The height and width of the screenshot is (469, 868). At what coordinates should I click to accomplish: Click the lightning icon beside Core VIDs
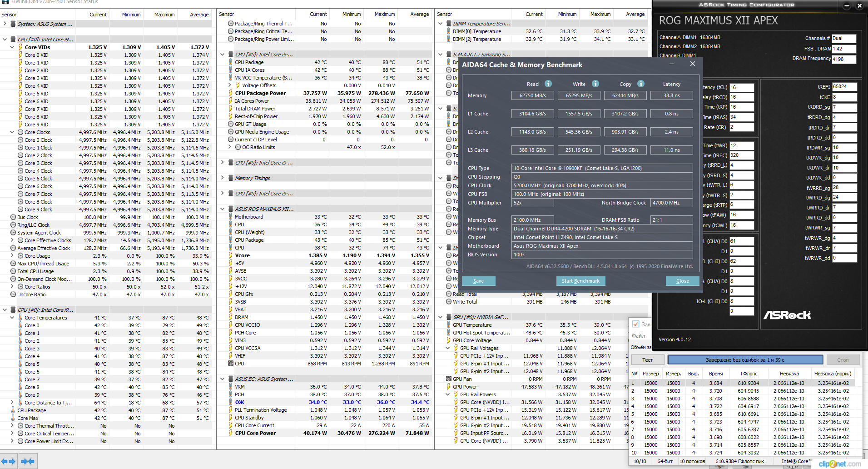(20, 47)
